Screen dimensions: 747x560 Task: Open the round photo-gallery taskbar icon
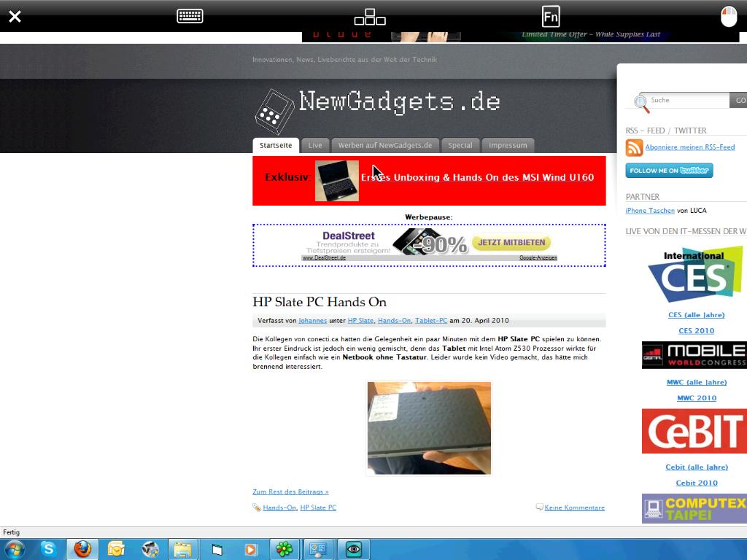coord(150,550)
